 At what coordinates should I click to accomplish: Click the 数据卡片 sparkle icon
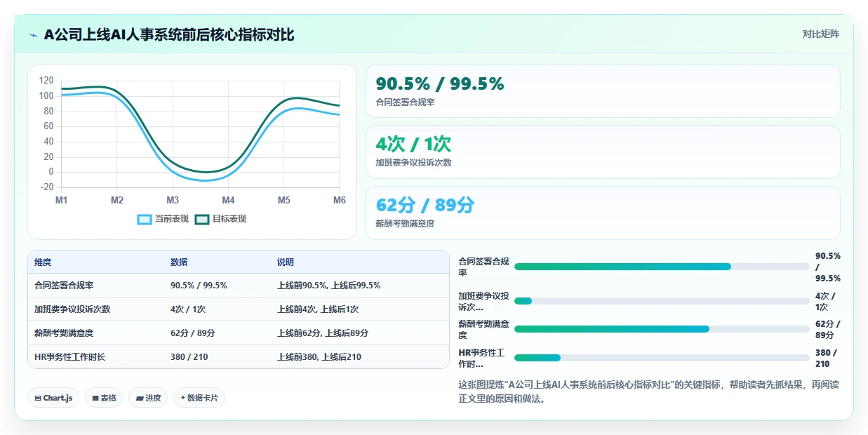[x=183, y=398]
